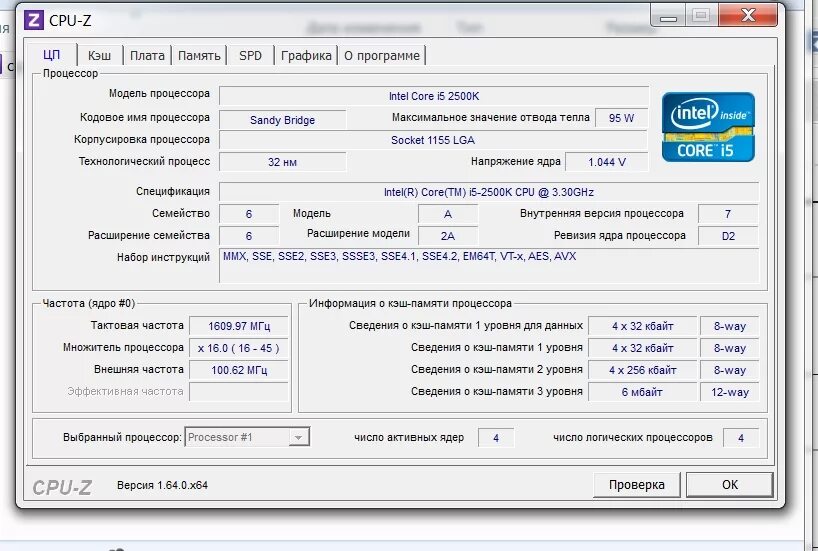The image size is (818, 551).
Task: Close the CPU-Z window
Action: pyautogui.click(x=748, y=16)
